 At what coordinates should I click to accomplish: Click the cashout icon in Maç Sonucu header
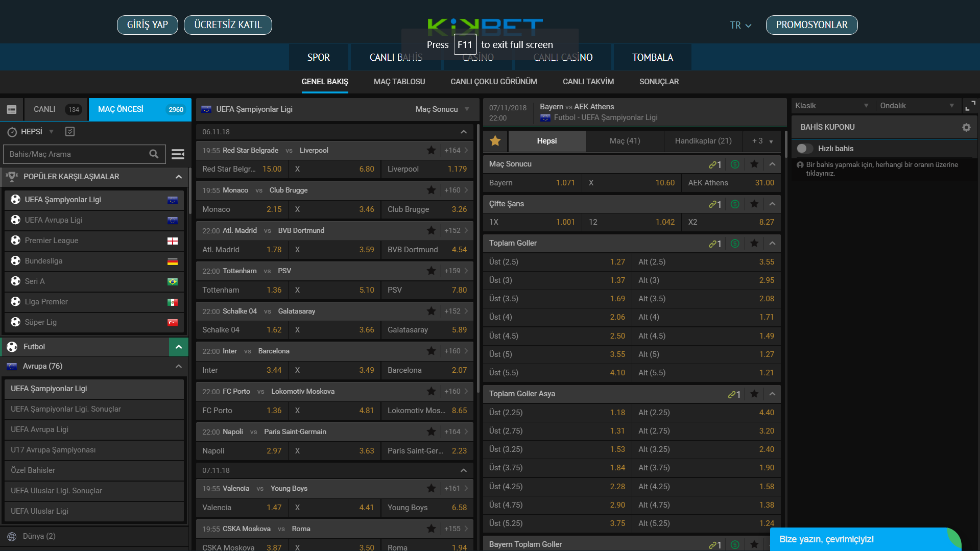735,164
